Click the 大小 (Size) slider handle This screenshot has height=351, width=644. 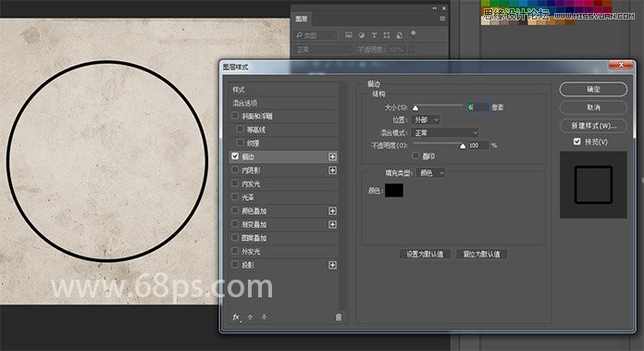(x=415, y=108)
